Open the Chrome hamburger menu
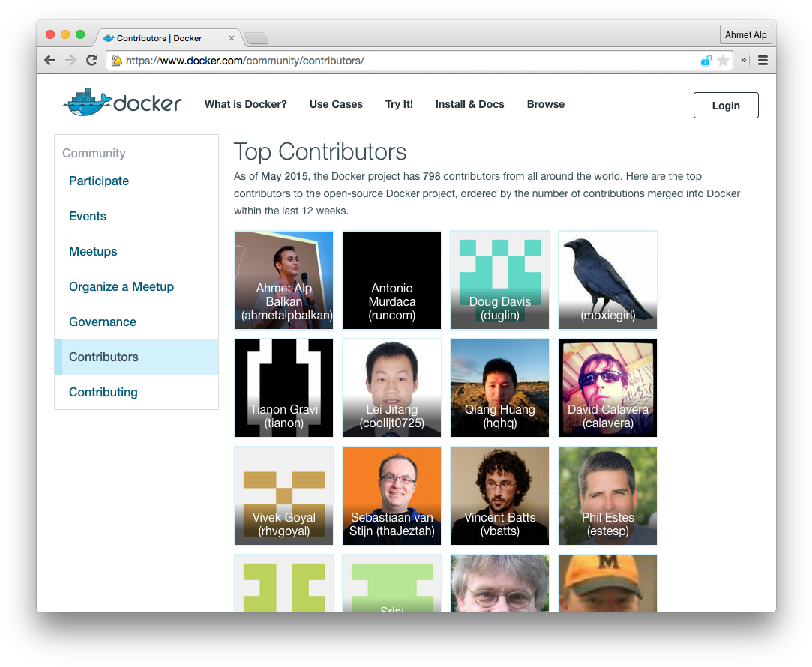812x667 pixels. click(x=763, y=61)
